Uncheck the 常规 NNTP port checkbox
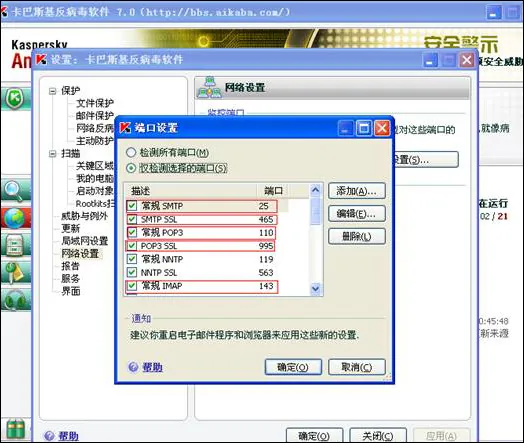This screenshot has width=524, height=443. [x=132, y=259]
